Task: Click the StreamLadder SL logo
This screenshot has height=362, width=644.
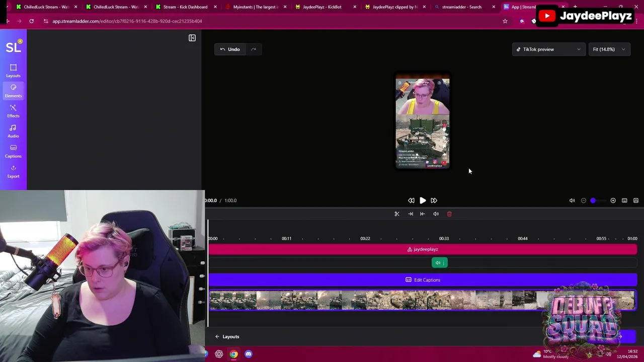Action: tap(14, 46)
